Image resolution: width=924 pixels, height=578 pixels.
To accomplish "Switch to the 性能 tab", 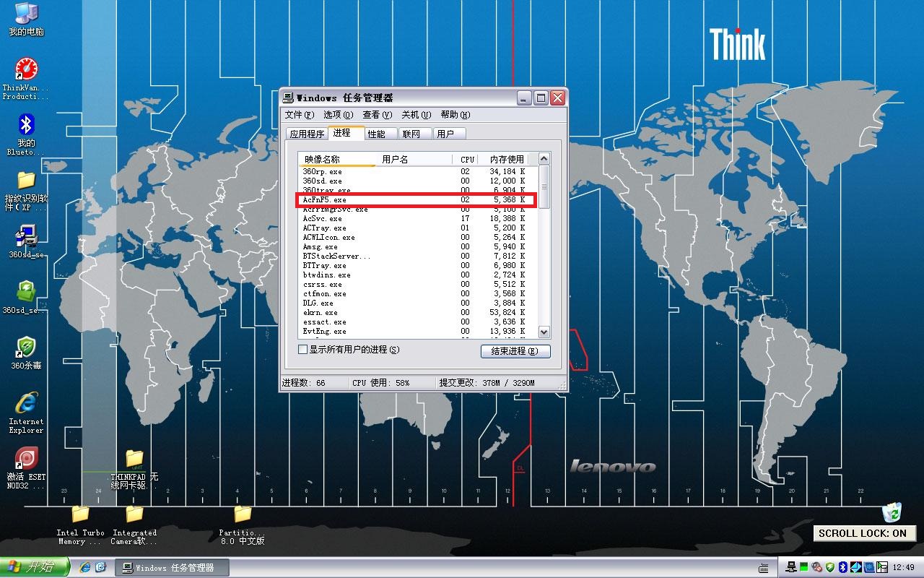I will pyautogui.click(x=377, y=134).
